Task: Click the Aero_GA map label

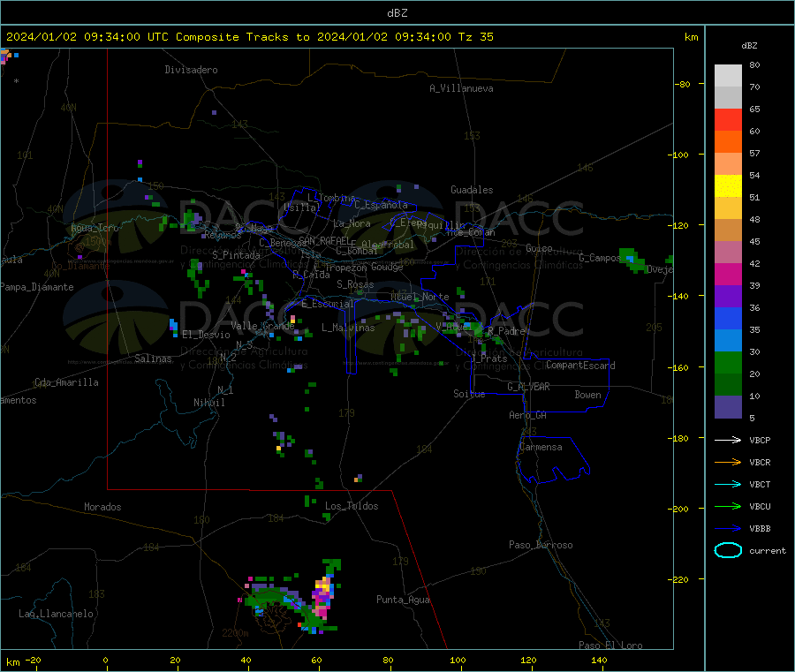Action: click(527, 415)
